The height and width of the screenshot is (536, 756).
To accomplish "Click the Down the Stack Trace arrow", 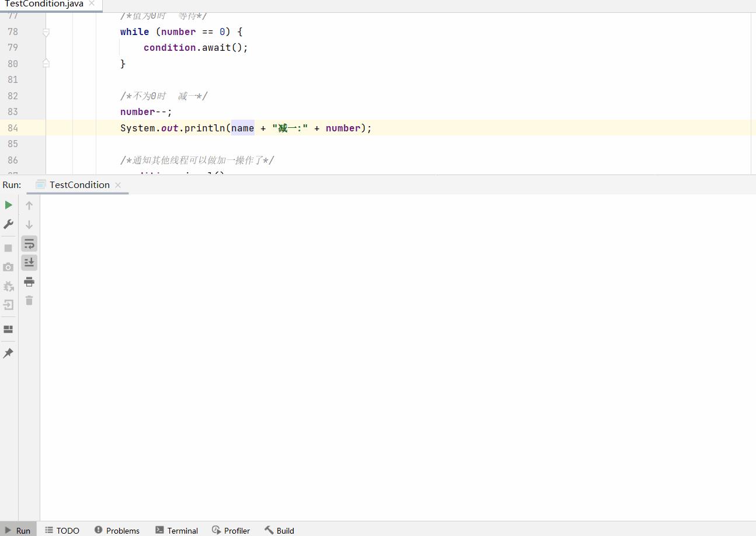I will click(x=29, y=224).
